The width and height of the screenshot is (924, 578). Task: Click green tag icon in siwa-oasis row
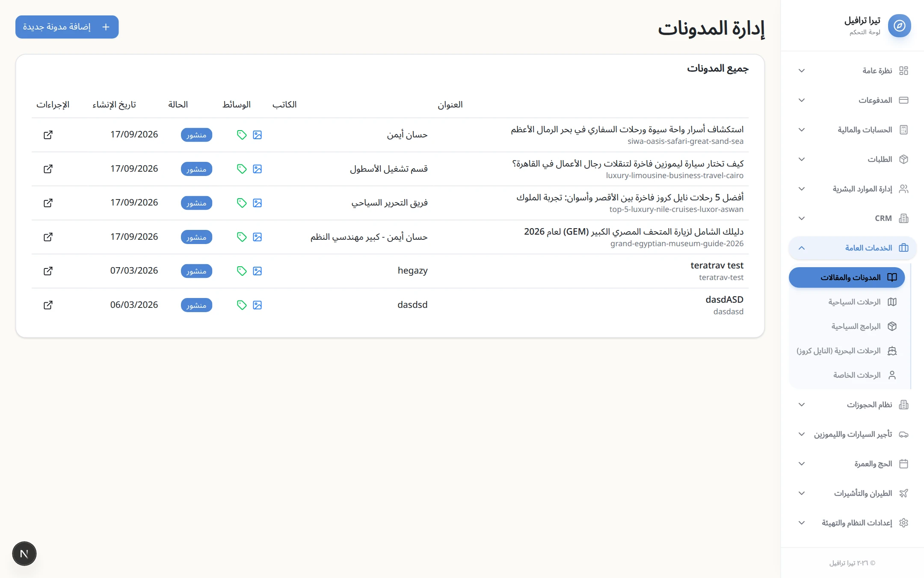click(242, 135)
